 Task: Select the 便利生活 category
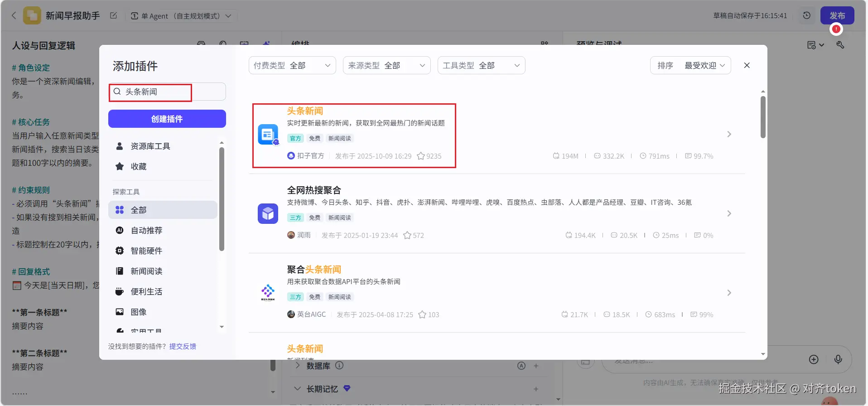[x=163, y=291]
